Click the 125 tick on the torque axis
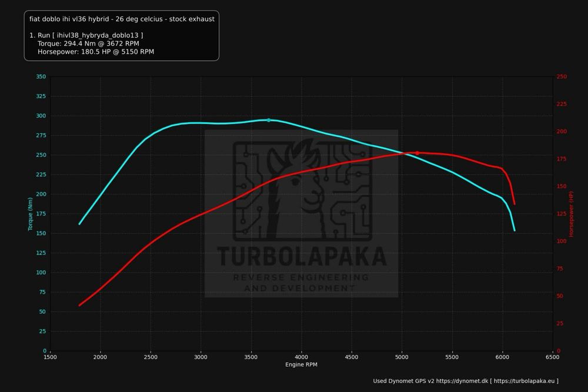Image resolution: width=588 pixels, height=392 pixels. tap(41, 253)
